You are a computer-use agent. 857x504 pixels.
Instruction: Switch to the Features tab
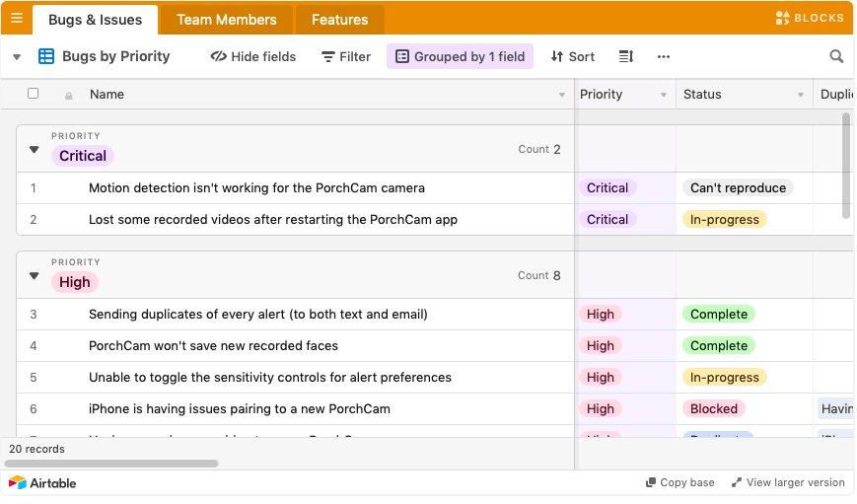pyautogui.click(x=339, y=20)
